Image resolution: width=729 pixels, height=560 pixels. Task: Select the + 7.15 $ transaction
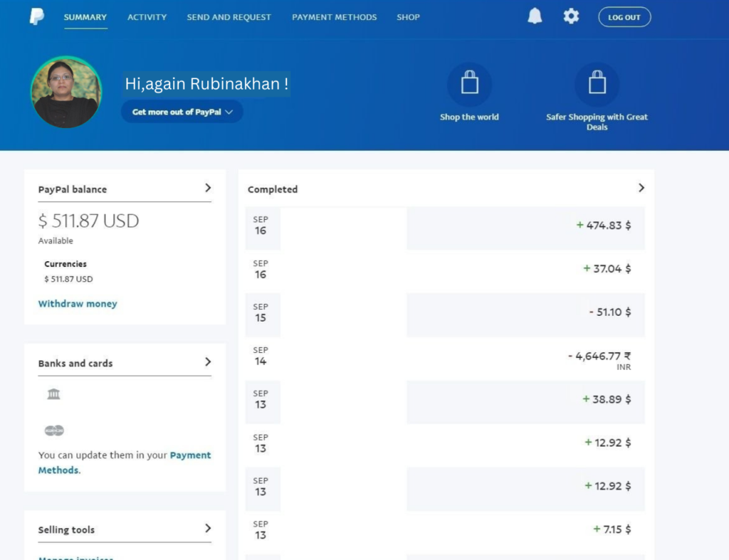445,532
